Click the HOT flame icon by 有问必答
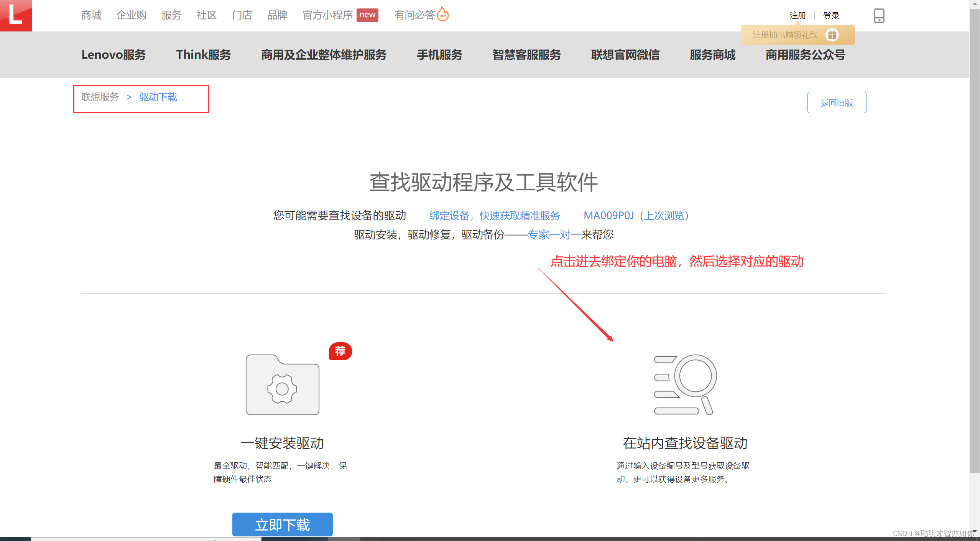Viewport: 980px width, 541px height. (443, 15)
